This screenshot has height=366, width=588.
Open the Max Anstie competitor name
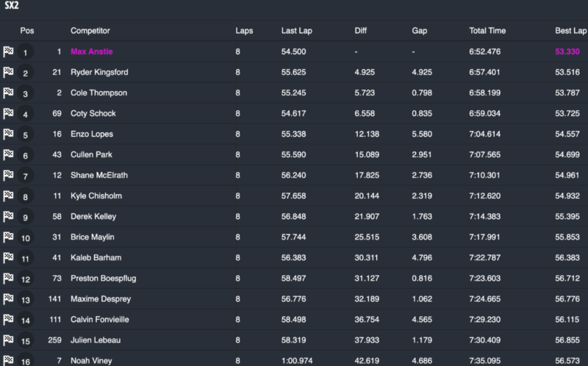click(x=91, y=51)
